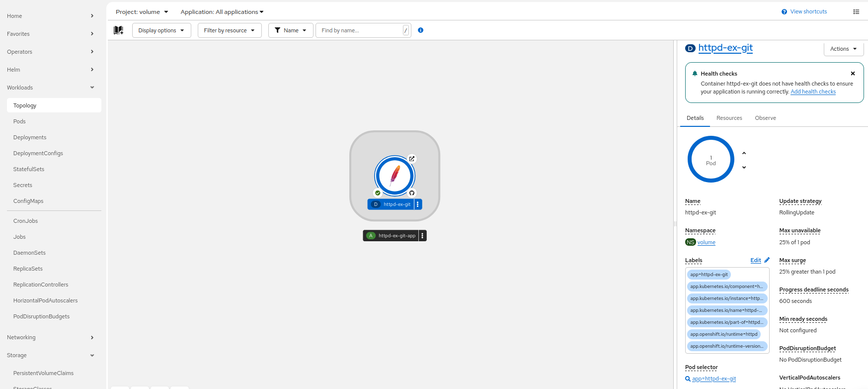Click the app=httpd-ex-git label chip

(709, 275)
